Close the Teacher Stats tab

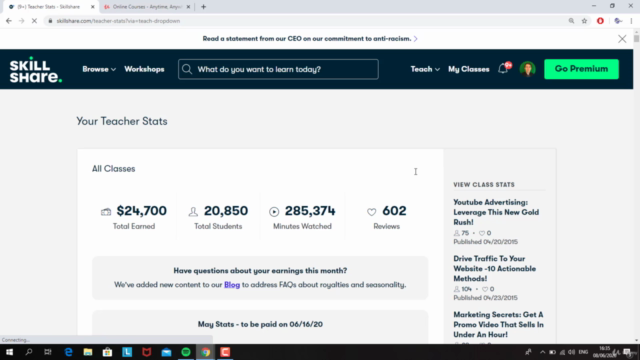click(92, 7)
